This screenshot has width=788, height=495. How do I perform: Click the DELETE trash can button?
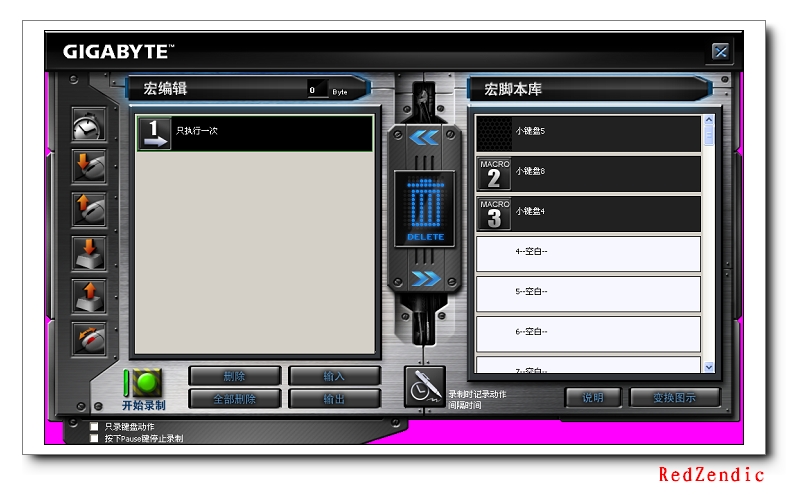point(425,209)
